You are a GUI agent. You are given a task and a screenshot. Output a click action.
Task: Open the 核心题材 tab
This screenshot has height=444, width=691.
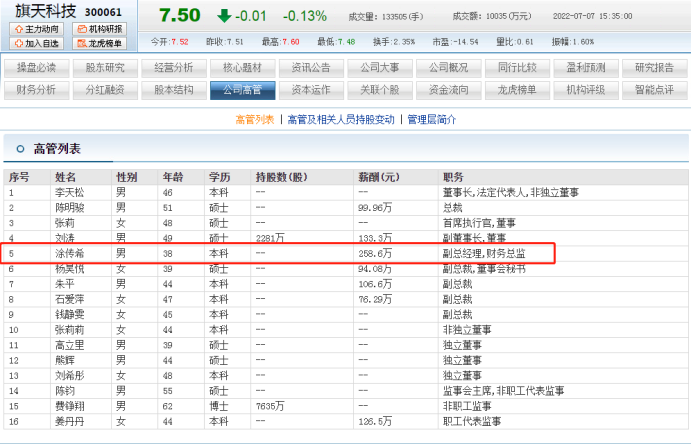(x=242, y=68)
